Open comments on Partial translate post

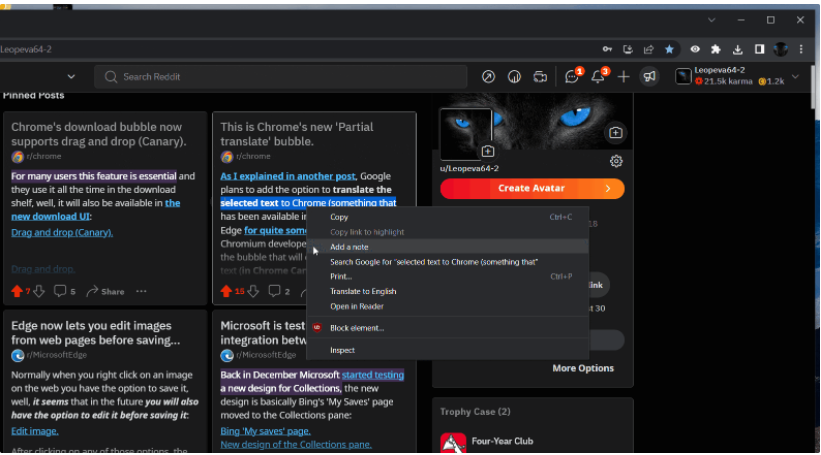click(x=279, y=291)
